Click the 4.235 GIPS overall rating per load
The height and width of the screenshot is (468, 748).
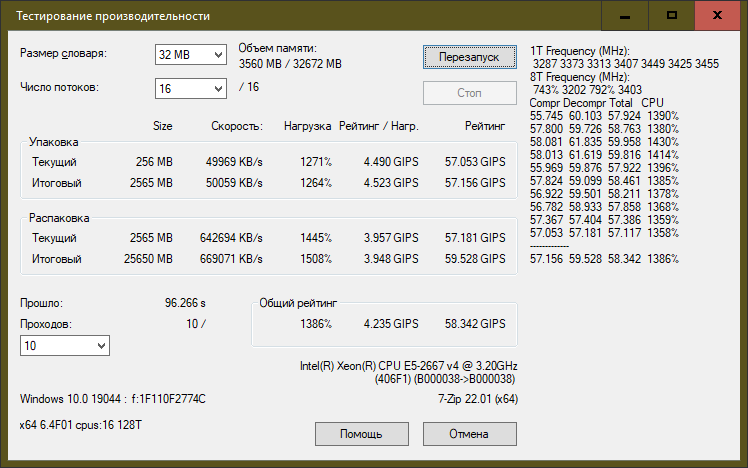391,324
